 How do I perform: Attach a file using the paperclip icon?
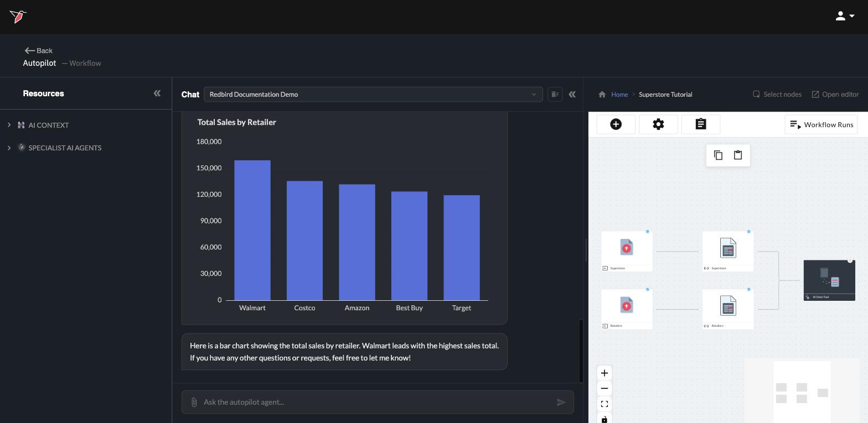coord(194,403)
